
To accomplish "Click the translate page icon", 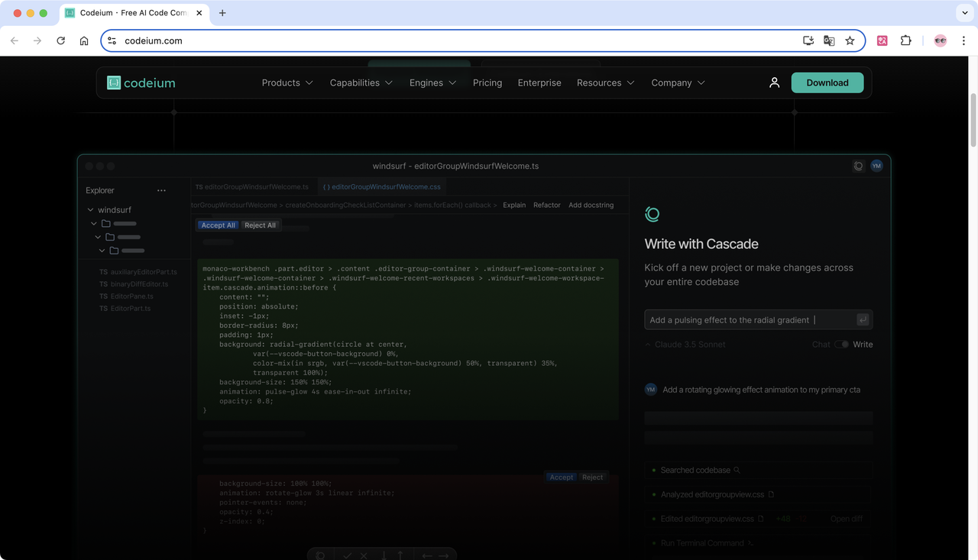I will [829, 40].
